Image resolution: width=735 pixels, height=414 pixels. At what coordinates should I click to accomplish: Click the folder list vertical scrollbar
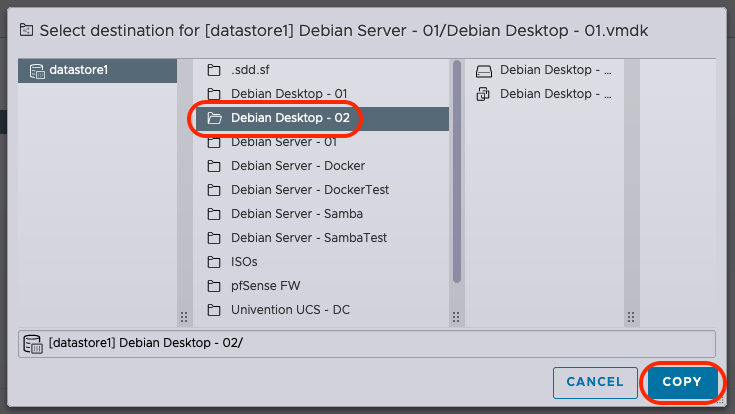pyautogui.click(x=457, y=172)
